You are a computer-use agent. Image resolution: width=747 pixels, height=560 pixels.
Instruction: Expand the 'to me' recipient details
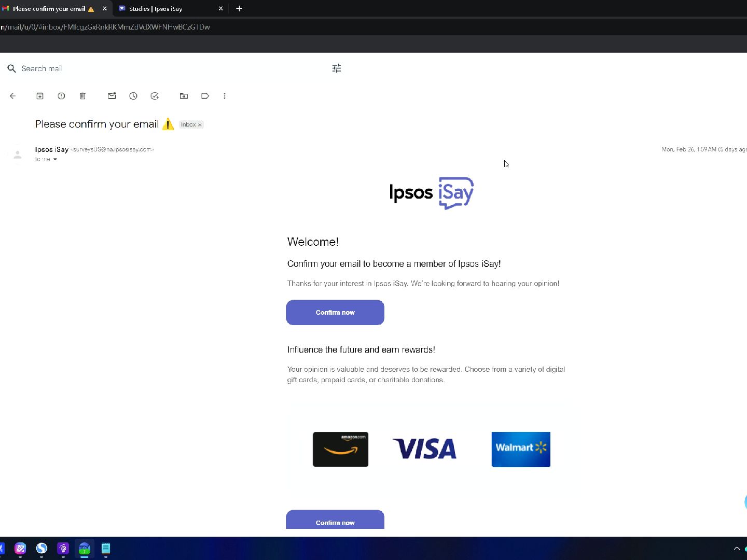[55, 159]
